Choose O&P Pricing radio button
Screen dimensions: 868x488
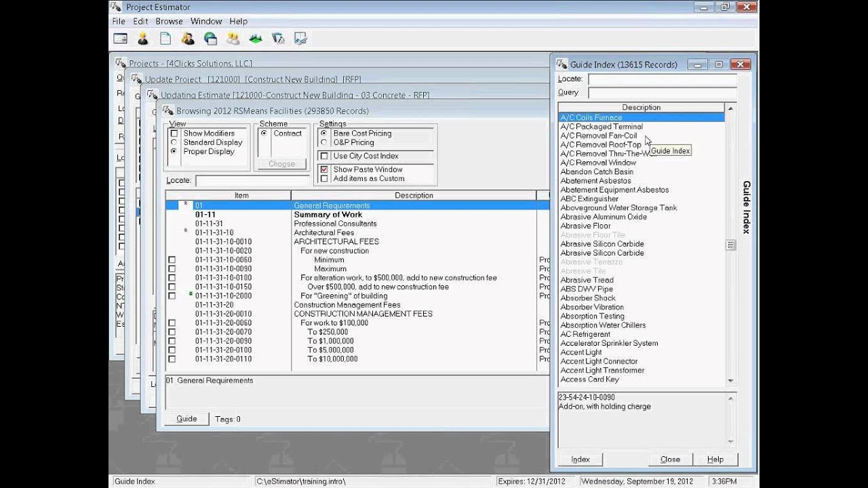pyautogui.click(x=324, y=142)
